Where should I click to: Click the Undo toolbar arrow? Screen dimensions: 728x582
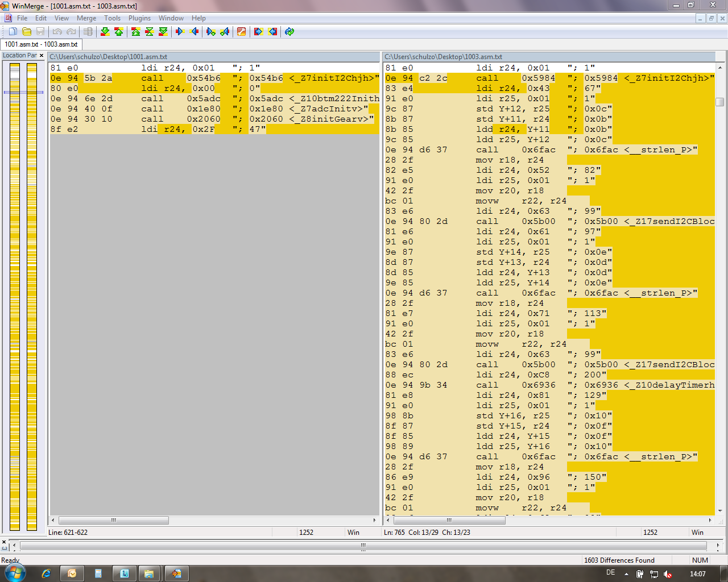[57, 32]
